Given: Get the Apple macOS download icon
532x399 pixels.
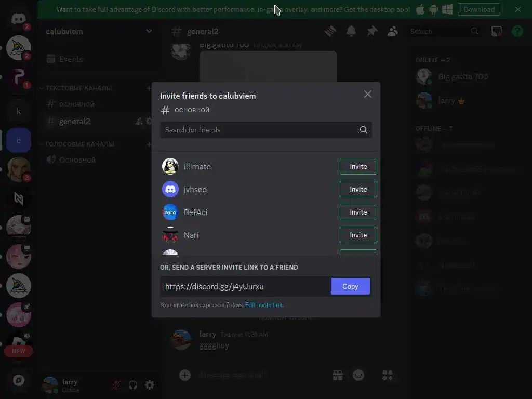Looking at the screenshot, I should [x=420, y=9].
